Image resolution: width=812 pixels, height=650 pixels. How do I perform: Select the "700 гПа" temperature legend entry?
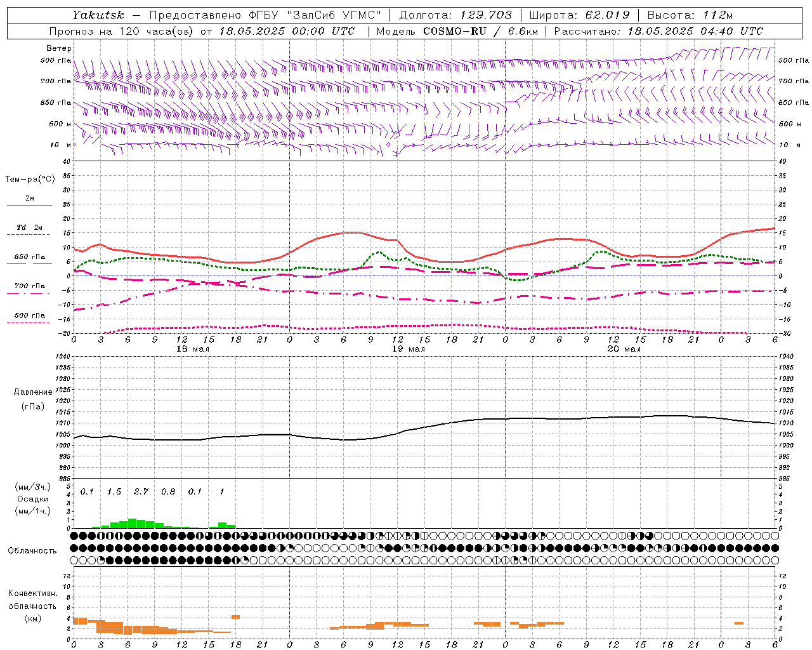point(30,286)
